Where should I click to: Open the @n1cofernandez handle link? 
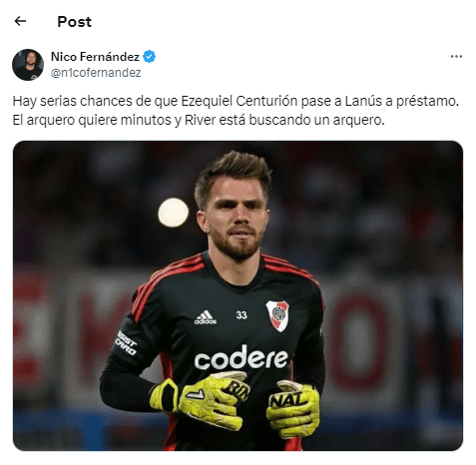coord(96,73)
